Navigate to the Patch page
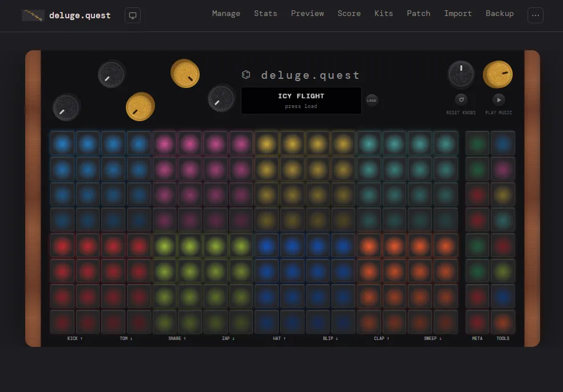This screenshot has height=392, width=563. pos(418,13)
